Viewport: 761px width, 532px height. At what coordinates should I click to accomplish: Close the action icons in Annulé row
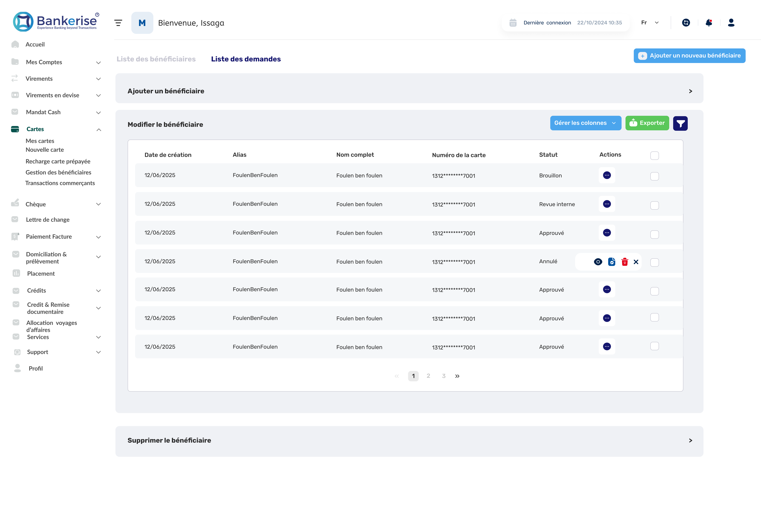636,262
